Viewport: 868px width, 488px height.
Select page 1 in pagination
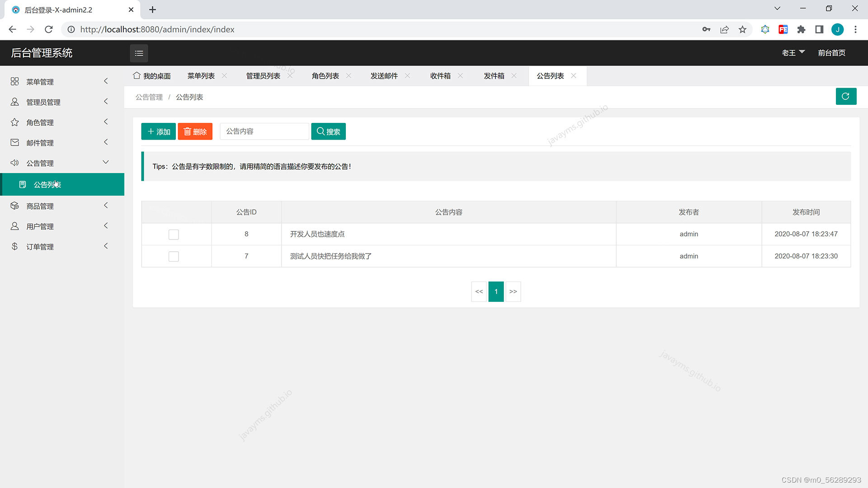tap(496, 291)
